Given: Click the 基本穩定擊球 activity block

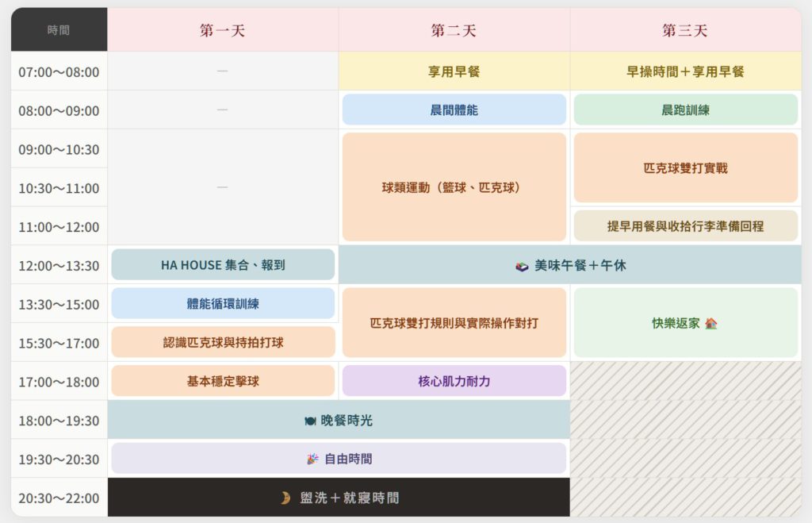Looking at the screenshot, I should click(223, 381).
